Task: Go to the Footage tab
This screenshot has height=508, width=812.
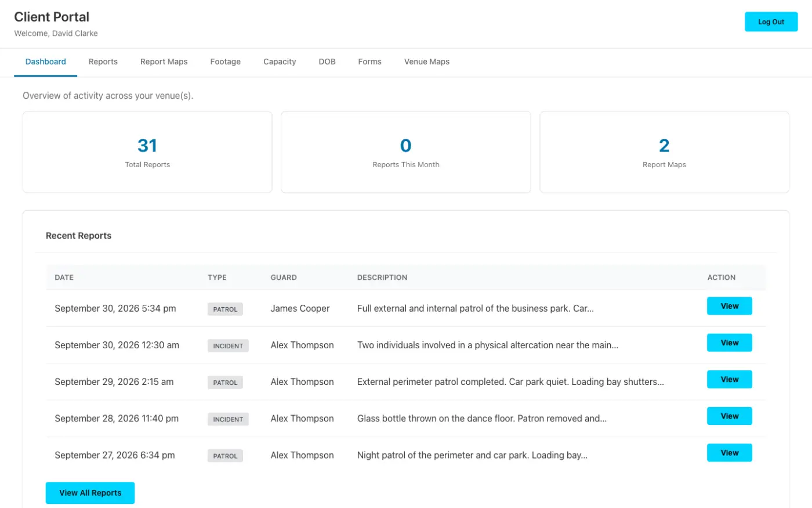Action: point(226,62)
